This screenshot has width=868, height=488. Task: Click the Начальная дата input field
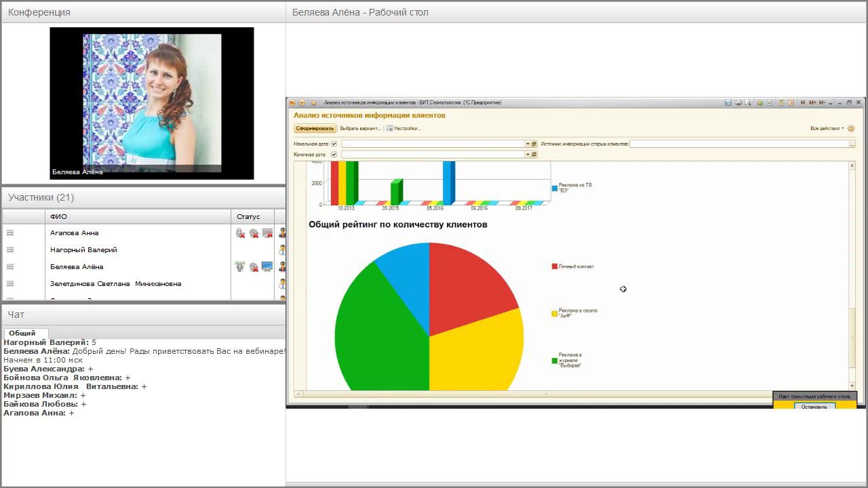433,144
